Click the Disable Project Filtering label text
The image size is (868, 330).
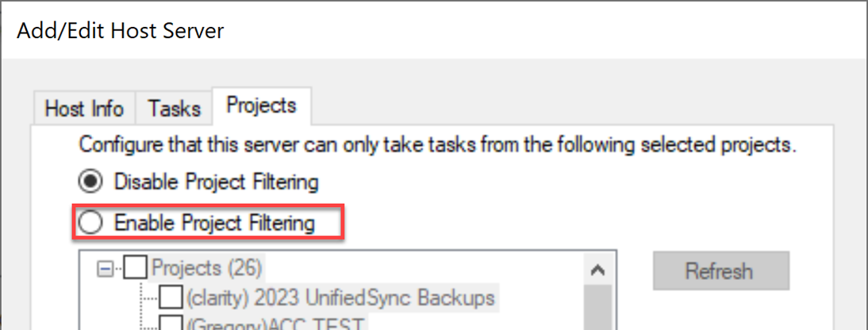[x=216, y=182]
